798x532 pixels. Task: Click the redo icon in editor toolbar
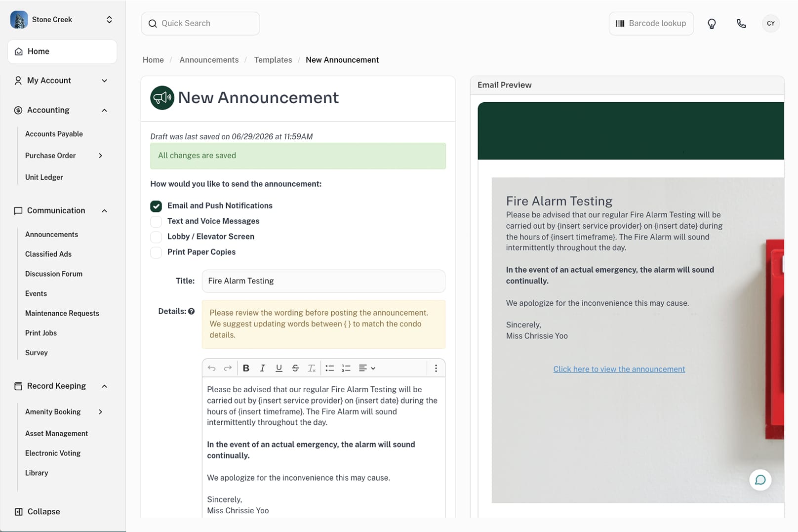click(x=228, y=368)
